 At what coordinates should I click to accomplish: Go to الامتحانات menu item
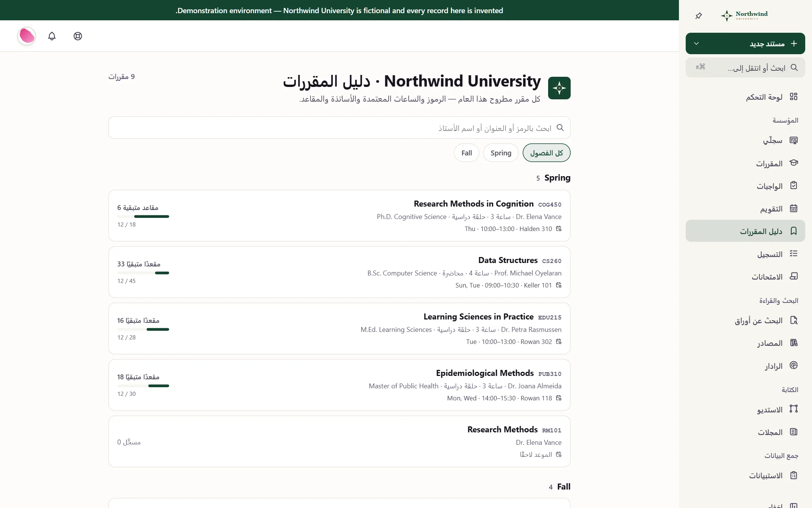coord(745,277)
